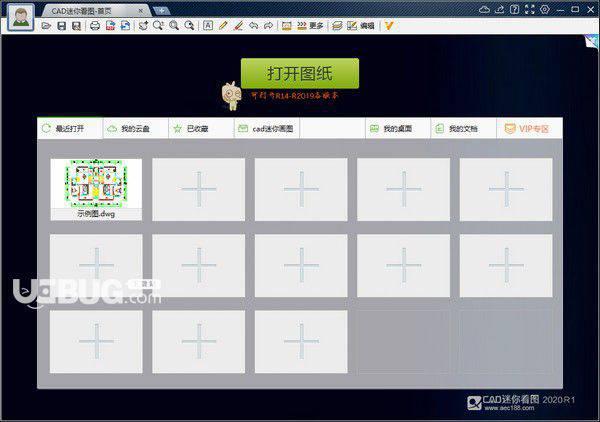Switch to the 已收藏 tab
This screenshot has height=422, width=600.
[x=201, y=129]
